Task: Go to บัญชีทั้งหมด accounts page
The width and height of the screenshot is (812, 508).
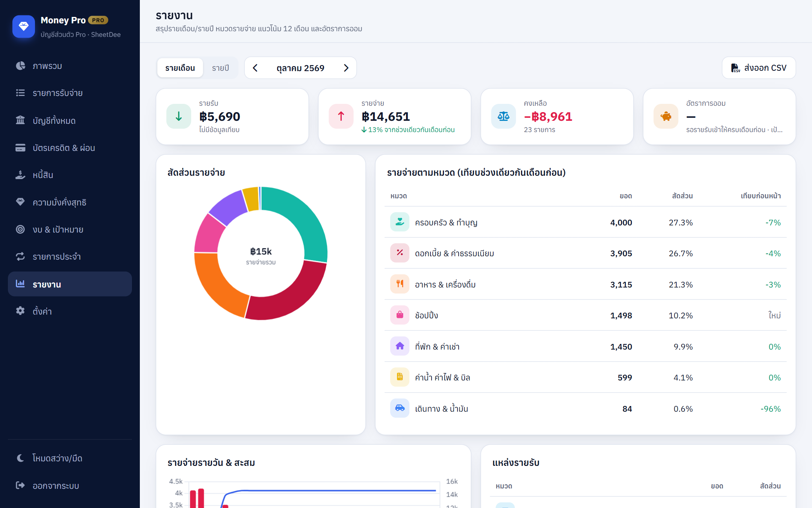Action: 70,120
